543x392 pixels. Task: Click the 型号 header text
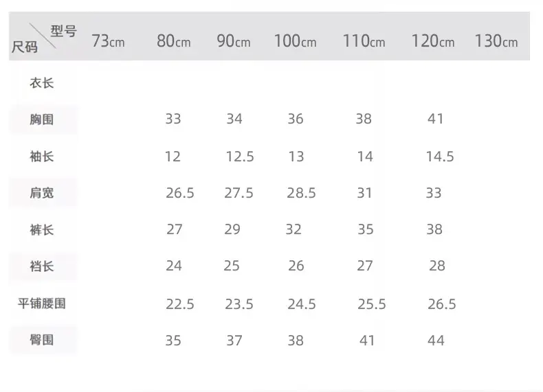tap(64, 31)
